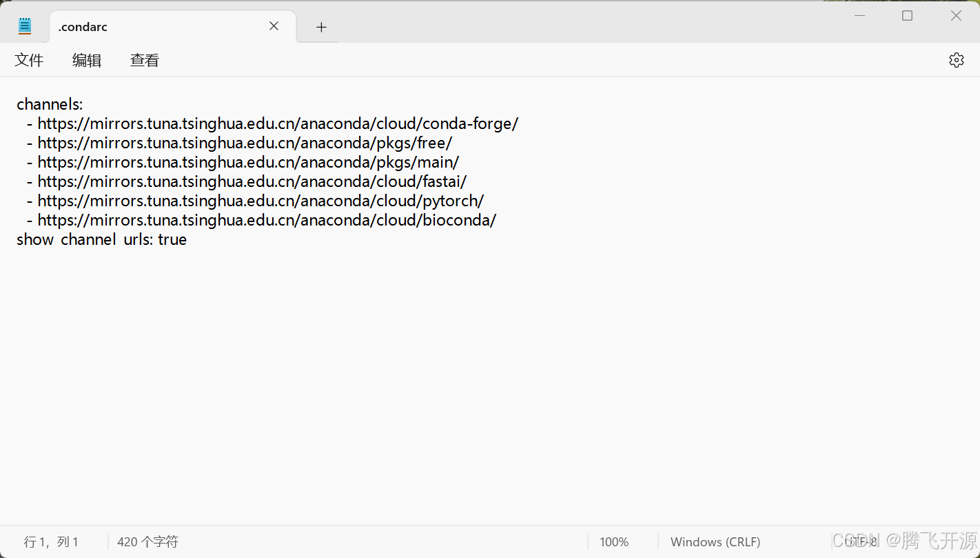Click the show_channel_urls: true line
This screenshot has height=558, width=980.
[102, 239]
